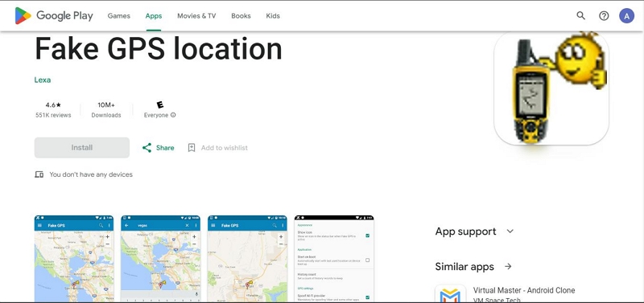Viewport: 644px width, 303px height.
Task: Click the E content rating badge
Action: (160, 105)
